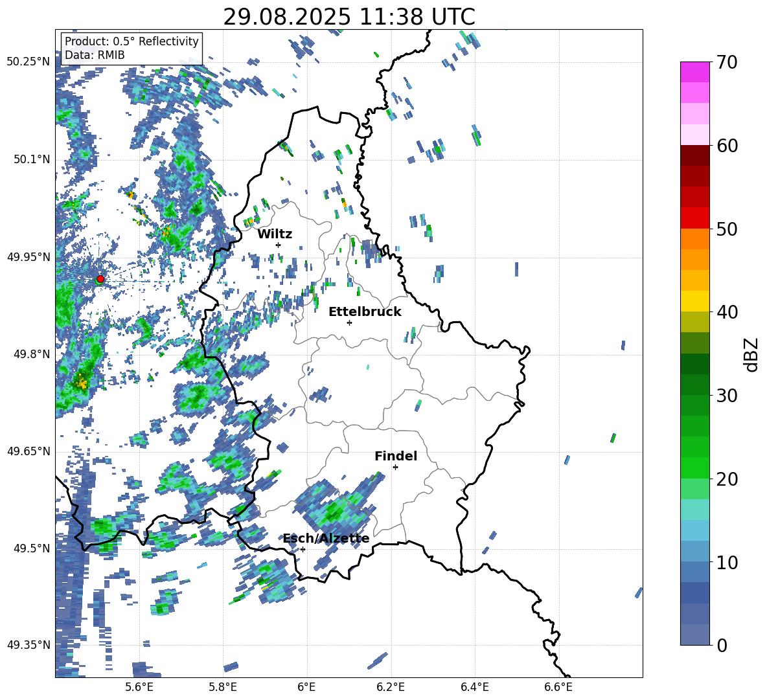Click the 5.8°E longitude label
Viewport: 767px width, 700px height.
tap(223, 687)
